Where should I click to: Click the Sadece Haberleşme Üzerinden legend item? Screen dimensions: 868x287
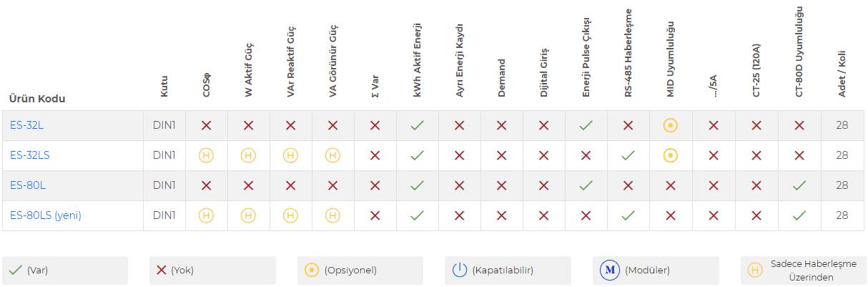click(x=804, y=271)
